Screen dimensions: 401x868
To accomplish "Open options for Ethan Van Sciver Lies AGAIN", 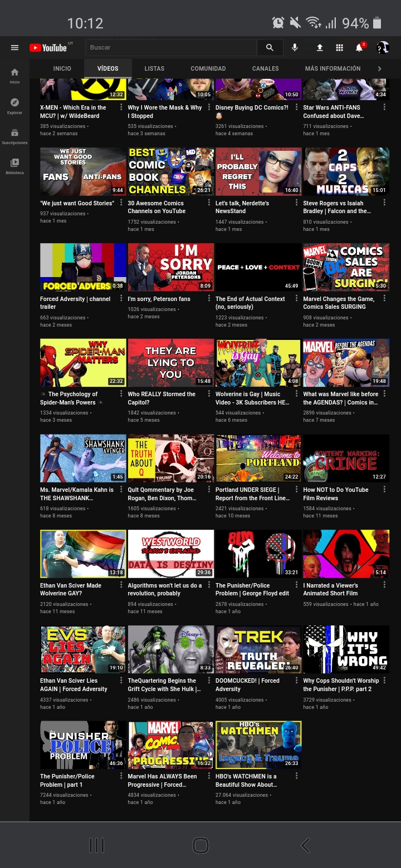I will click(x=121, y=680).
